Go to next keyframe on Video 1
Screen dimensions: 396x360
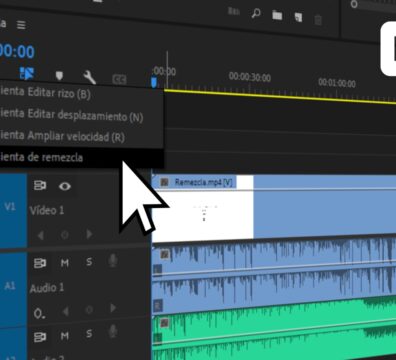pos(89,234)
